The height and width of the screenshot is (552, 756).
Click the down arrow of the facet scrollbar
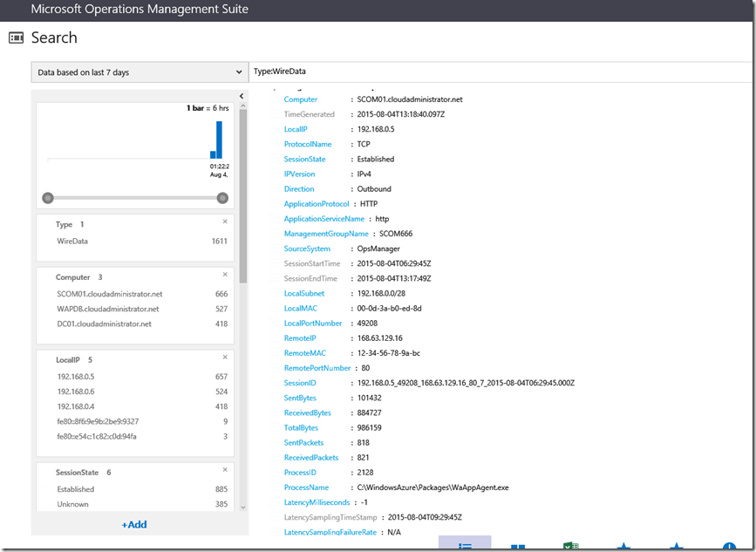(242, 507)
